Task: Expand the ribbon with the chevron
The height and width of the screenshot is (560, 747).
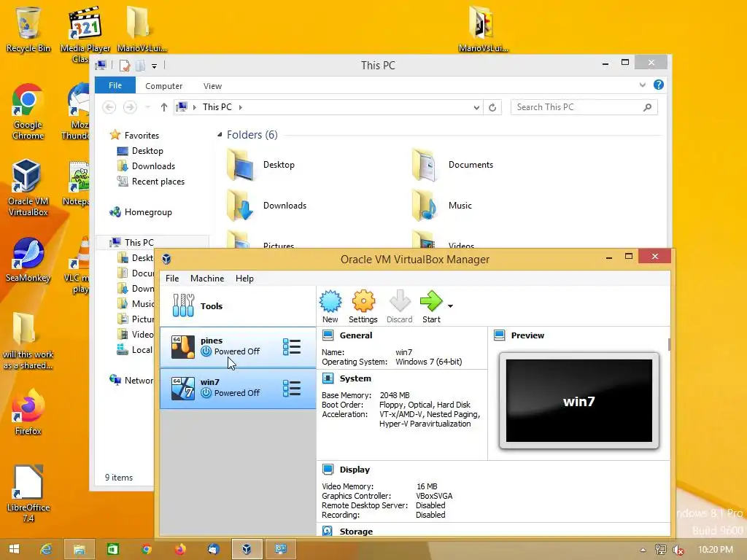Action: 642,85
